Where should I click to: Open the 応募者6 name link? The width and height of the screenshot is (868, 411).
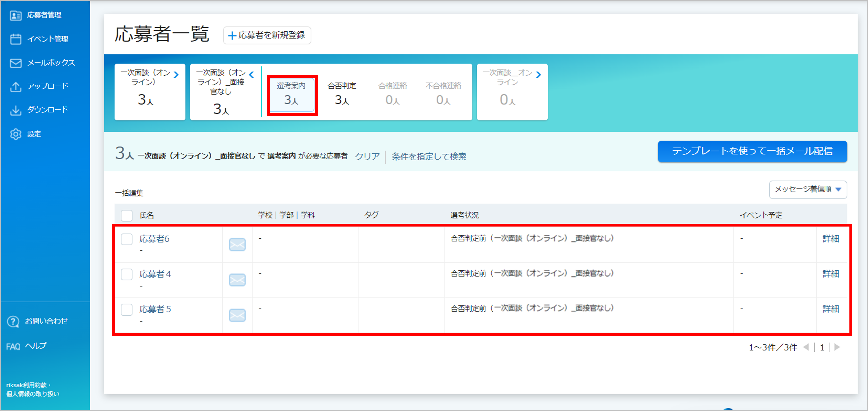pyautogui.click(x=154, y=239)
